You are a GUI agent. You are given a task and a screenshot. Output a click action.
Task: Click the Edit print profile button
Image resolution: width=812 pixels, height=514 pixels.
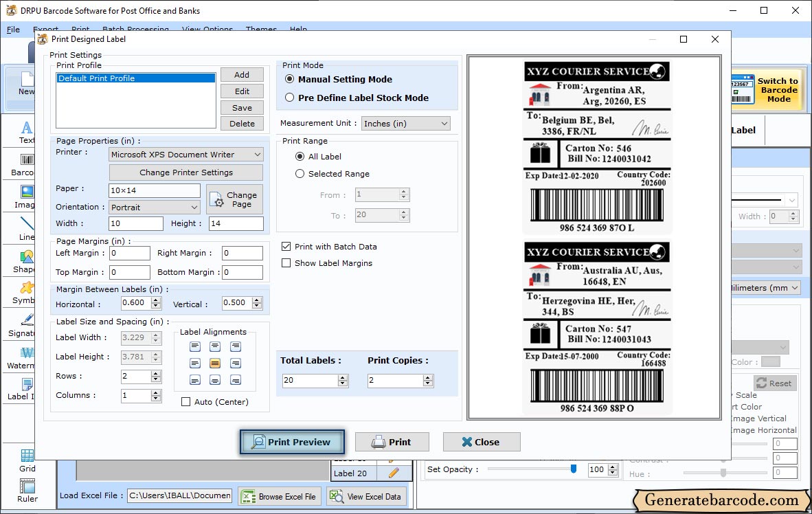click(x=242, y=91)
